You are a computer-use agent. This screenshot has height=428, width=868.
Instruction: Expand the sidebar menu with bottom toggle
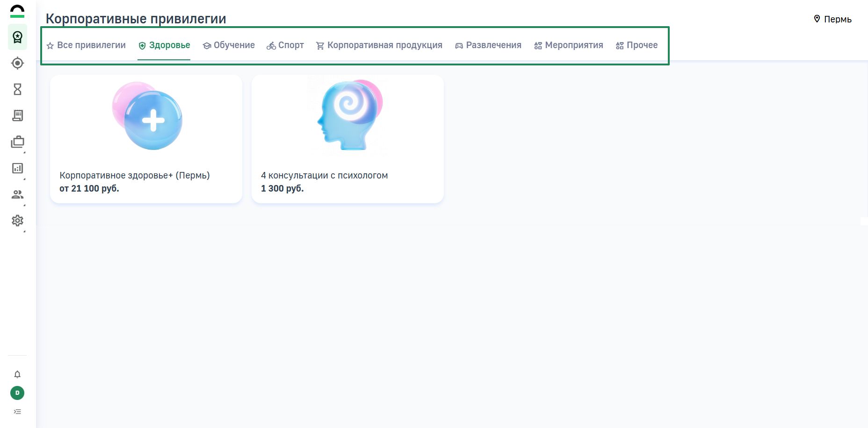(x=17, y=412)
